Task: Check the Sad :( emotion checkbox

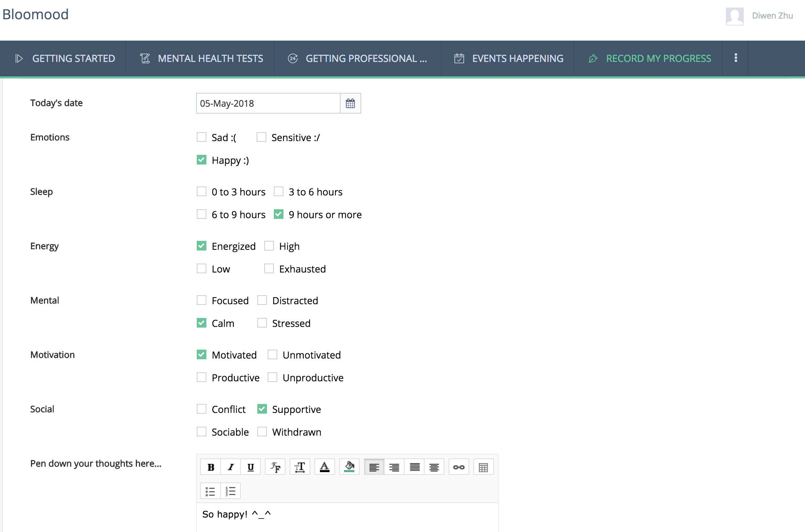Action: [202, 137]
